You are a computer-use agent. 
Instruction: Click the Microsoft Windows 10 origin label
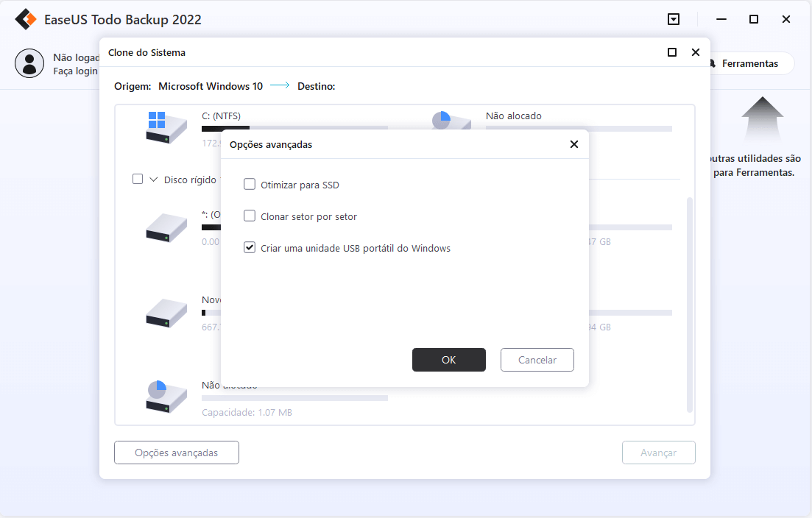click(211, 86)
